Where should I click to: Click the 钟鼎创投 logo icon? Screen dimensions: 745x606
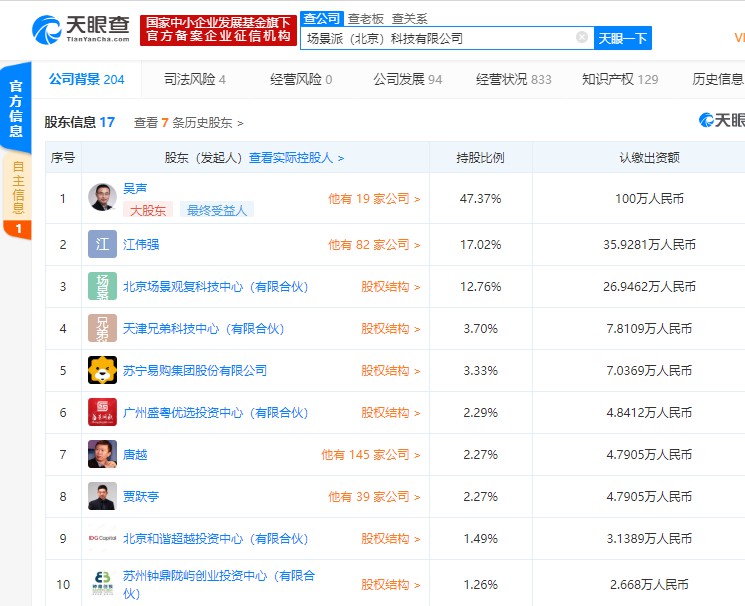[102, 584]
